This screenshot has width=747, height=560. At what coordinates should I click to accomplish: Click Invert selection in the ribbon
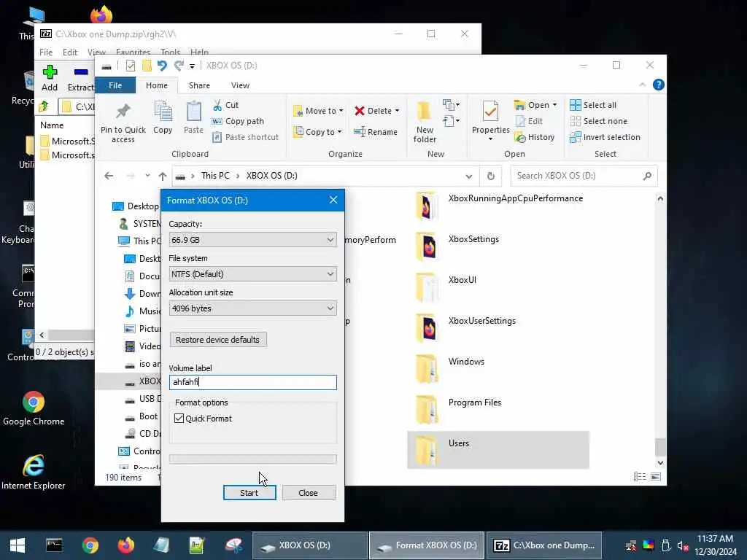tap(605, 137)
